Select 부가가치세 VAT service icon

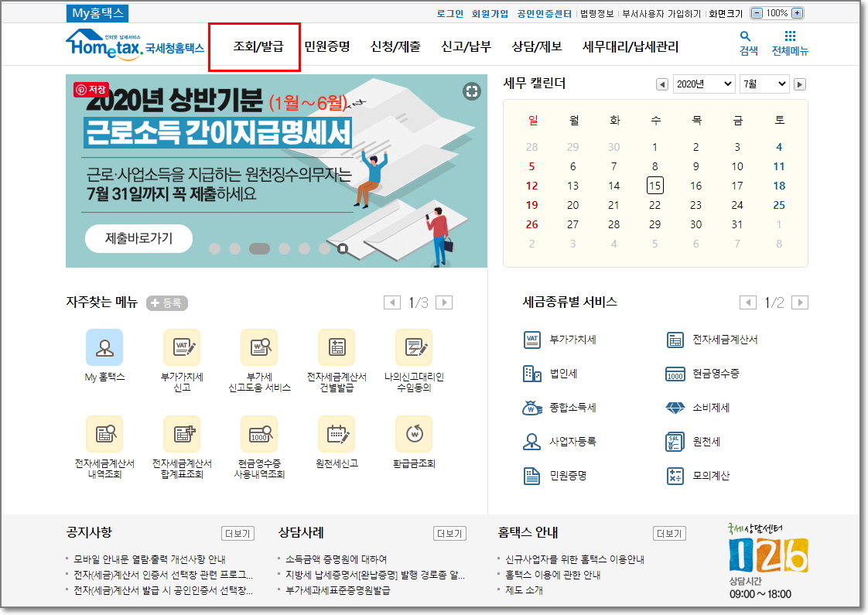532,340
